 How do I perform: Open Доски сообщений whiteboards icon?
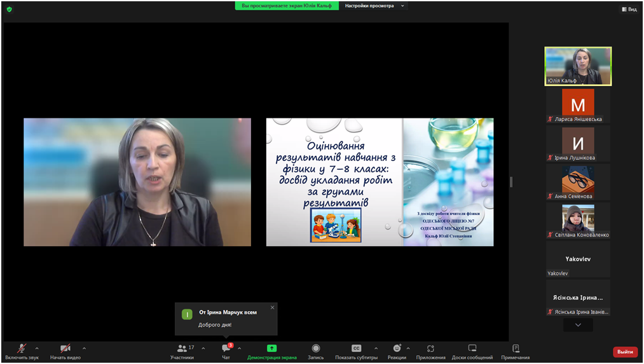[x=472, y=348]
